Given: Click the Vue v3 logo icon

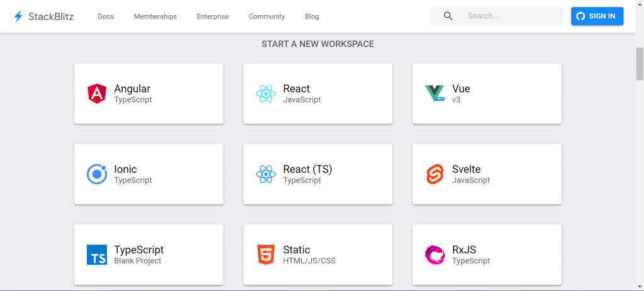Looking at the screenshot, I should point(435,93).
